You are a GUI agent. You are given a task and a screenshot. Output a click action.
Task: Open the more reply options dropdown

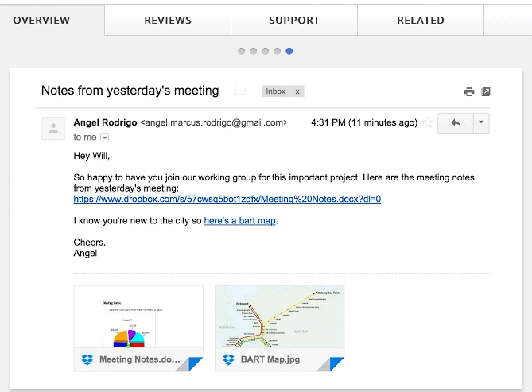tap(481, 123)
